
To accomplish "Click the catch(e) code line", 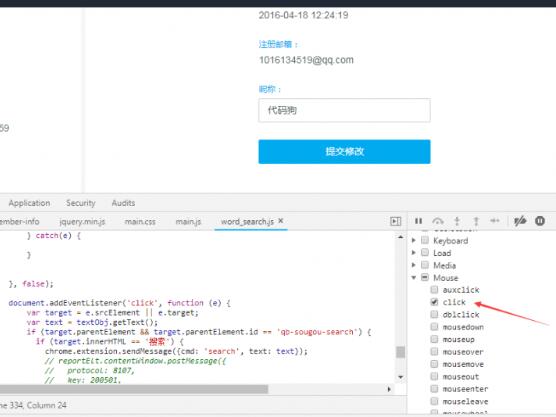I will pos(54,235).
